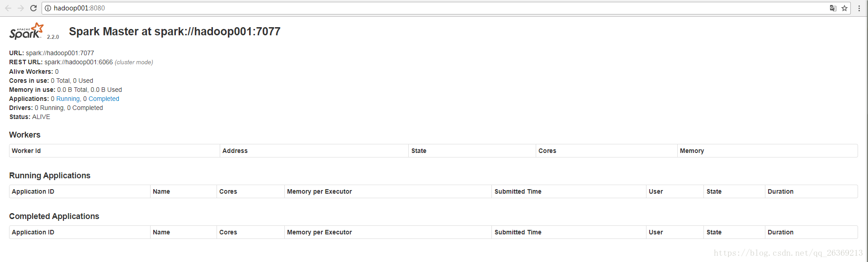The image size is (868, 262).
Task: Open the Chrome three-dot menu
Action: tap(859, 8)
